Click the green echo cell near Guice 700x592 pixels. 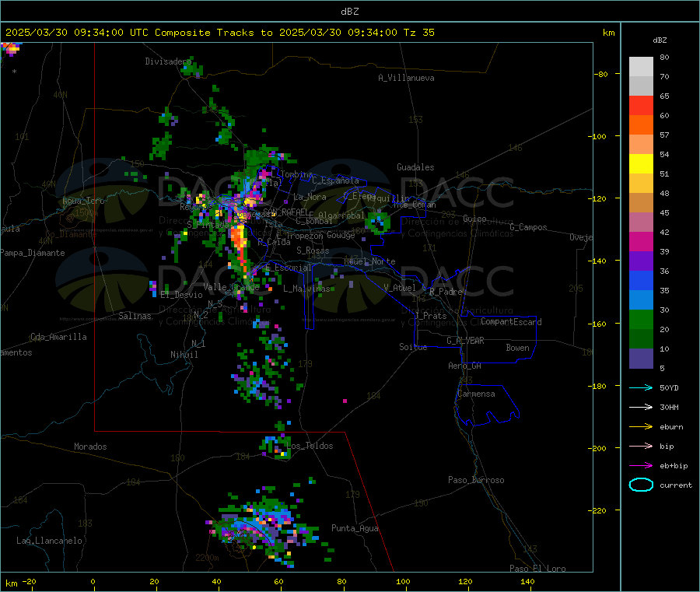tap(378, 222)
